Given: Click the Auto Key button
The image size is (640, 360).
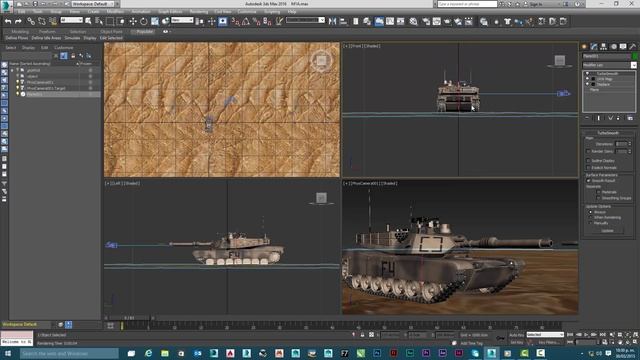Looking at the screenshot, I should [x=516, y=335].
